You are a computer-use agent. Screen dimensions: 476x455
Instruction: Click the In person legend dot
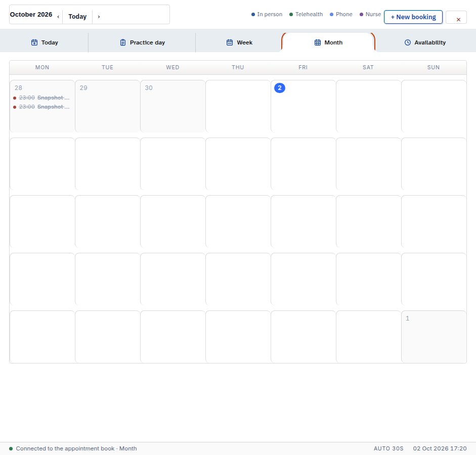pyautogui.click(x=253, y=15)
